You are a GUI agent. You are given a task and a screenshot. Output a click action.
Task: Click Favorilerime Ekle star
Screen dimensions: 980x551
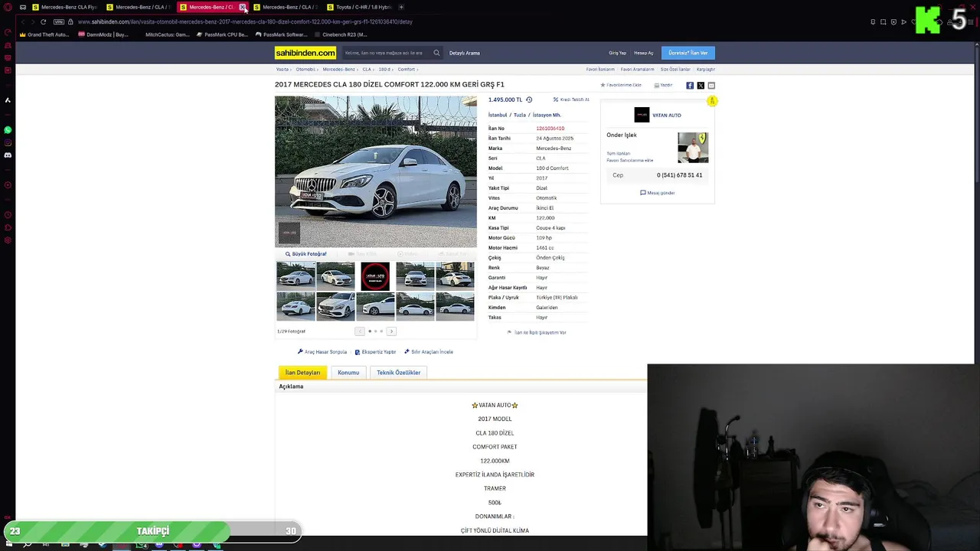tap(621, 85)
